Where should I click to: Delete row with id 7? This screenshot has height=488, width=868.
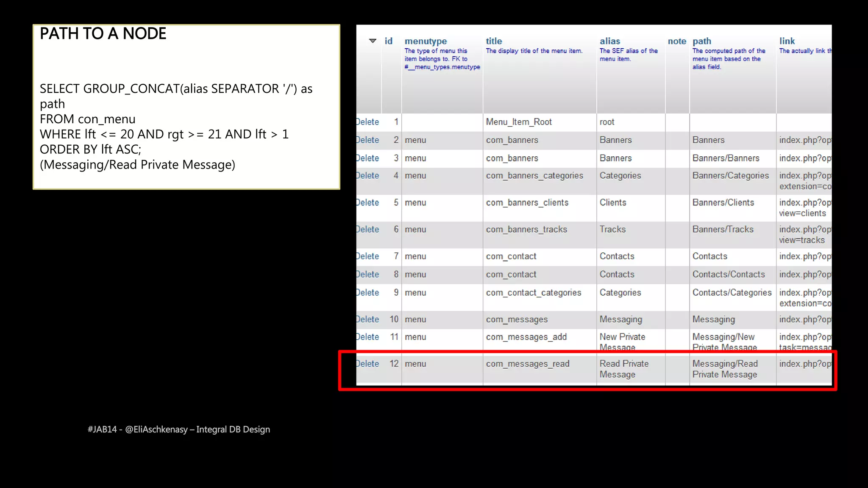pos(367,256)
